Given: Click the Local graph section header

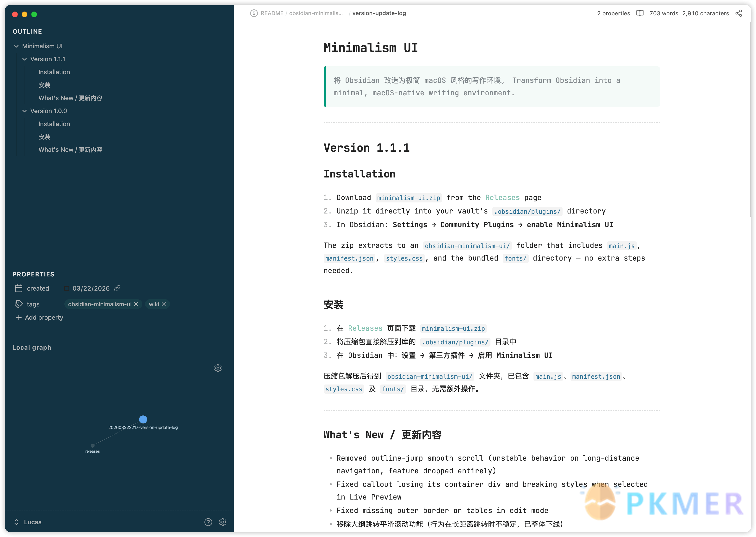Looking at the screenshot, I should click(32, 348).
